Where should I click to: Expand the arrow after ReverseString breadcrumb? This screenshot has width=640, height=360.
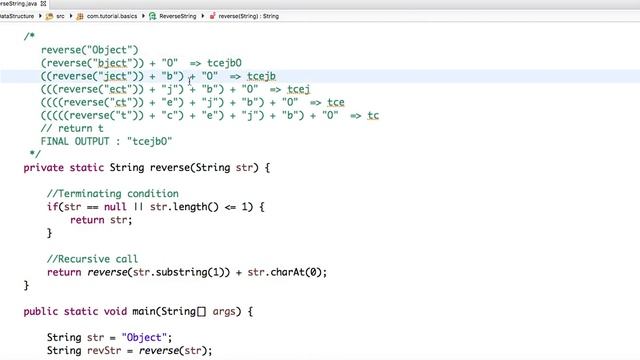202,16
